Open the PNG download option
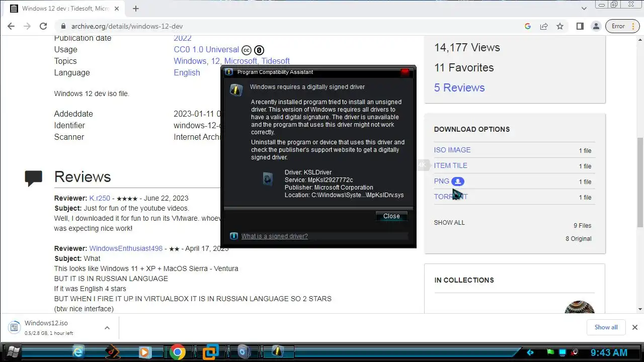The image size is (644, 362). (442, 181)
